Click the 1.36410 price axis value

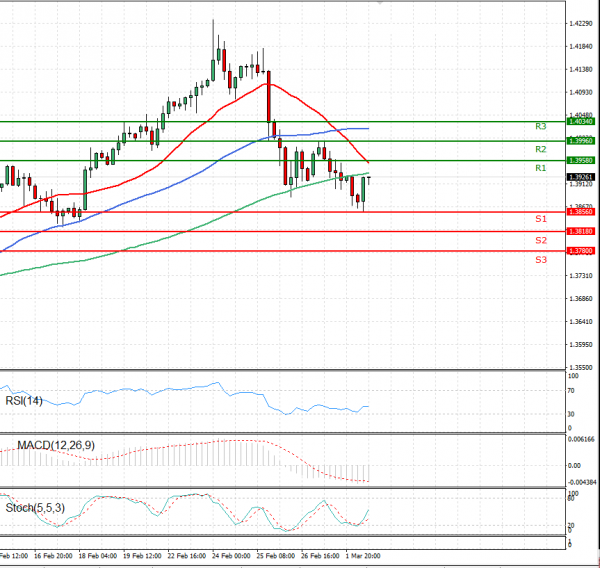coord(581,322)
